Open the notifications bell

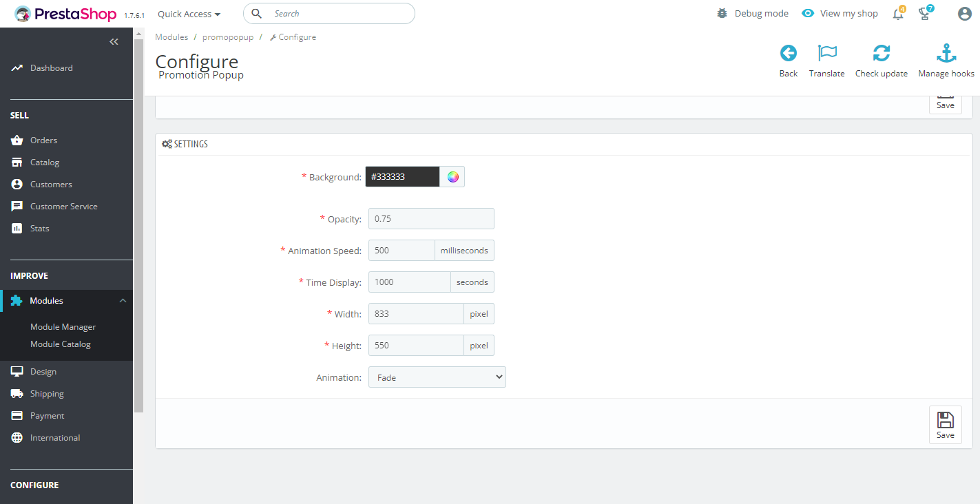point(898,14)
